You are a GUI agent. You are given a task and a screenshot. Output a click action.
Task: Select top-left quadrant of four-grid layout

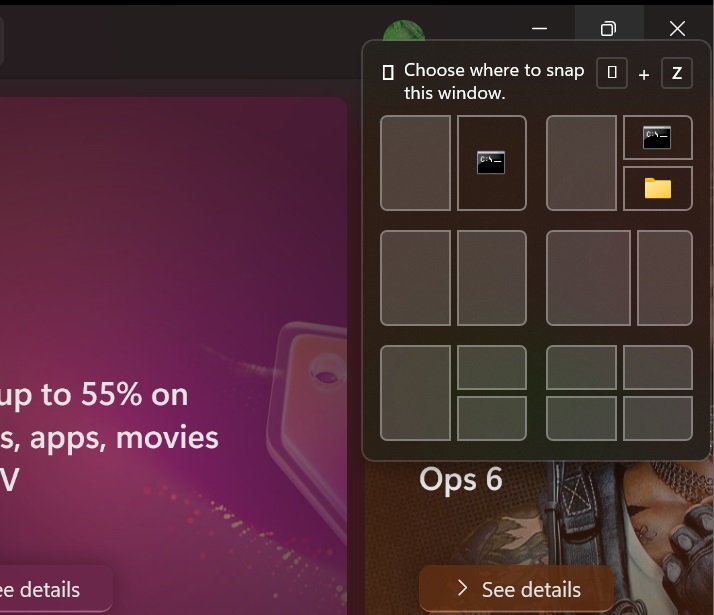581,367
